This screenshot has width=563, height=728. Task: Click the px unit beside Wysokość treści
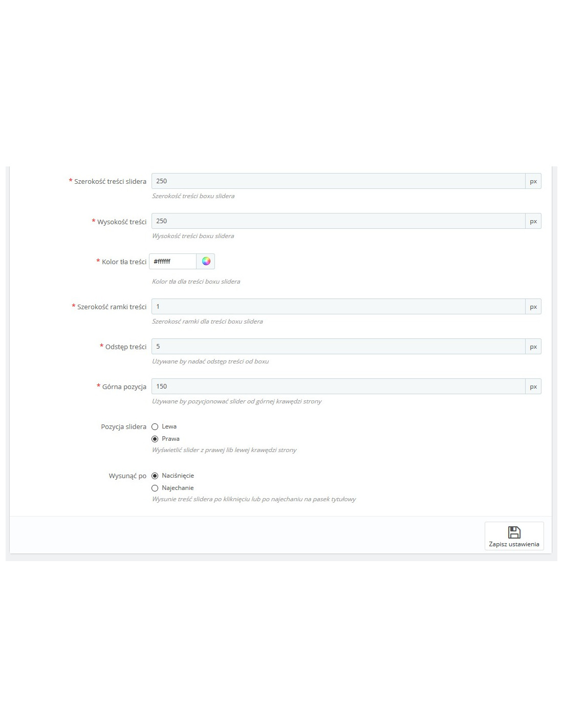(x=533, y=221)
